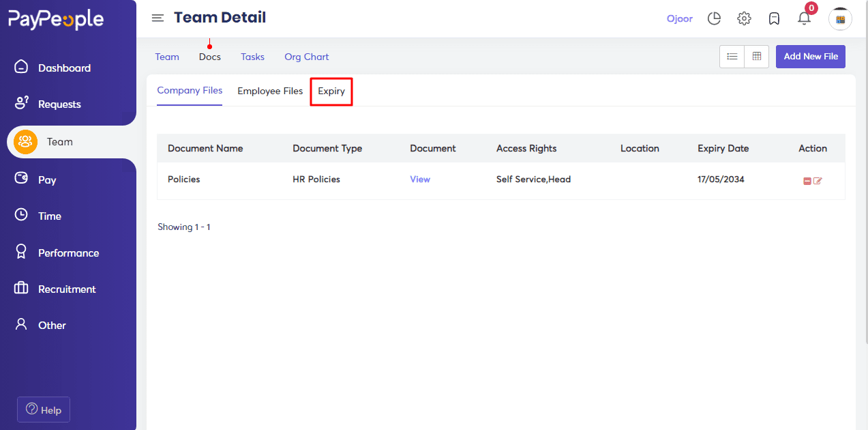Image resolution: width=868 pixels, height=430 pixels.
Task: Click the Requests sidebar icon
Action: coord(21,103)
